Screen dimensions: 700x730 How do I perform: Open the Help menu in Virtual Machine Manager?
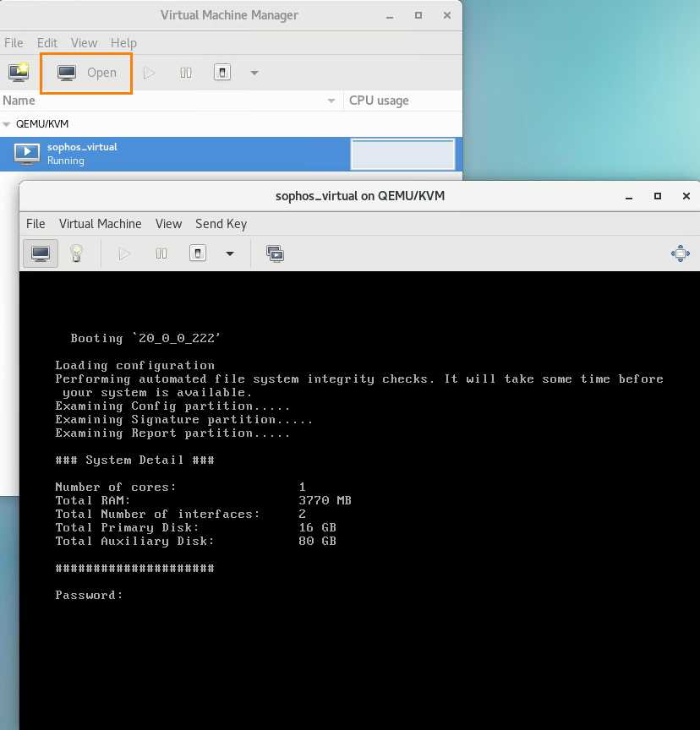123,43
